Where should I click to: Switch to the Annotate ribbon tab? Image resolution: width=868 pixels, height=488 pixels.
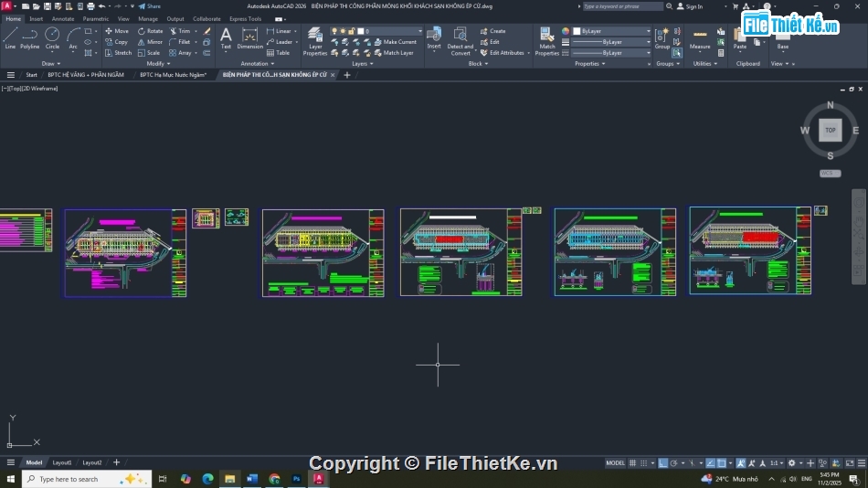(63, 18)
